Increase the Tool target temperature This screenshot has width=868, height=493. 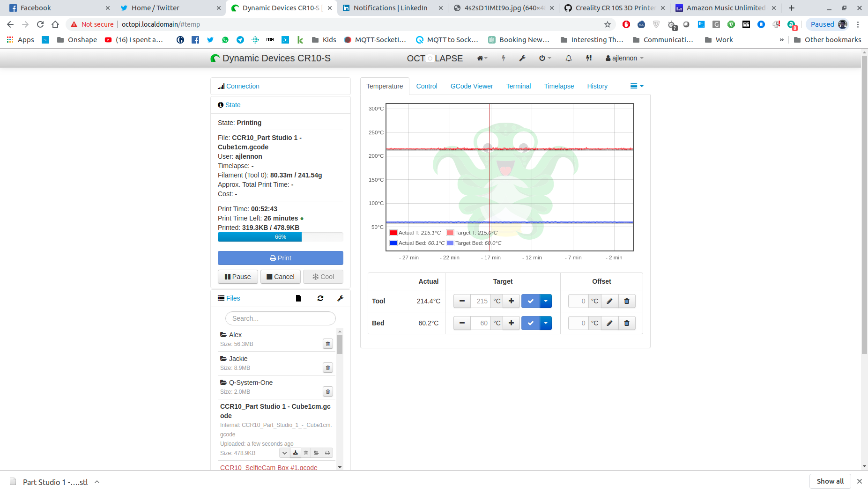click(x=512, y=301)
